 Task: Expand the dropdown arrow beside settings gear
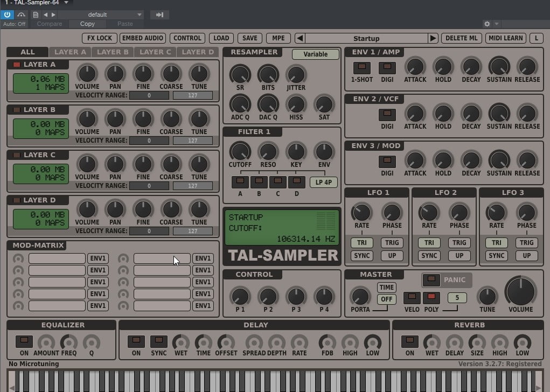coord(496,24)
